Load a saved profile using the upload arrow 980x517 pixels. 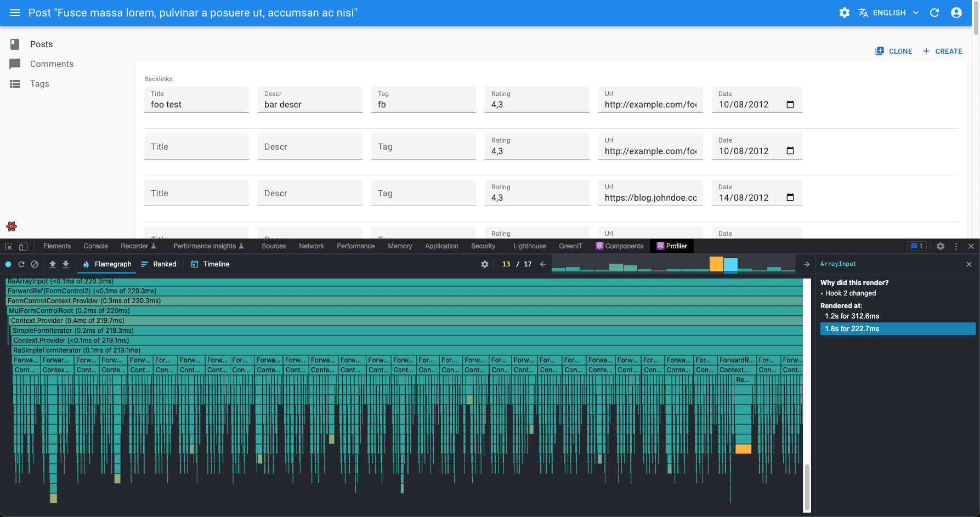click(52, 264)
